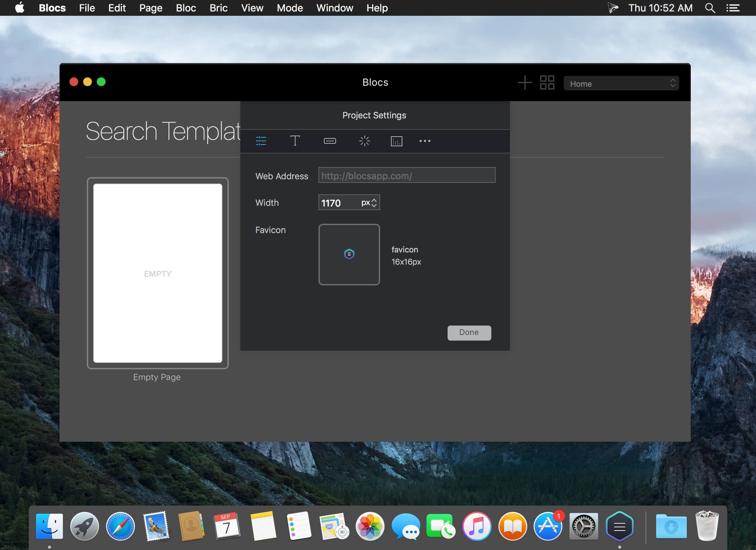756x550 pixels.
Task: Click the Done button in Project Settings
Action: [x=469, y=333]
